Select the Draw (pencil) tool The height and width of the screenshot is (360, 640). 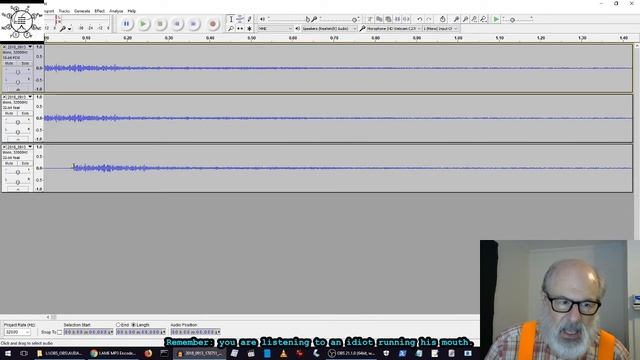pos(249,19)
